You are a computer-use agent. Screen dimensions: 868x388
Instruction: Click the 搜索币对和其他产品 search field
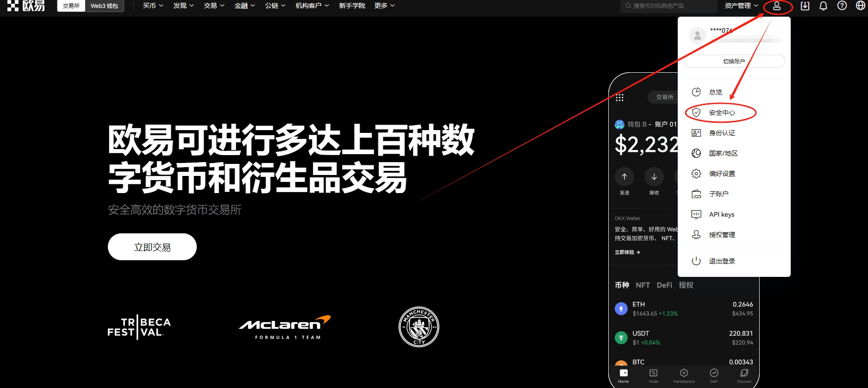point(668,6)
